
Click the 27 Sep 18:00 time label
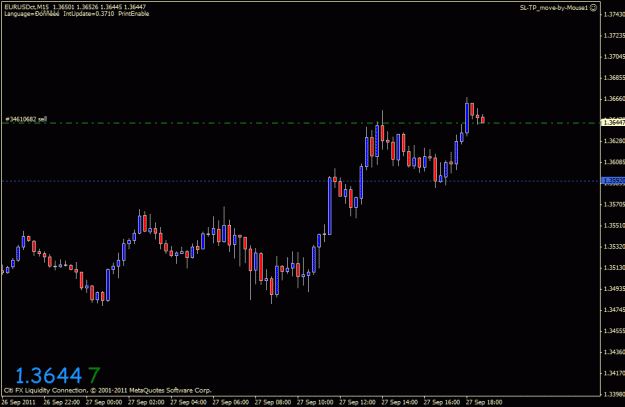click(x=484, y=402)
